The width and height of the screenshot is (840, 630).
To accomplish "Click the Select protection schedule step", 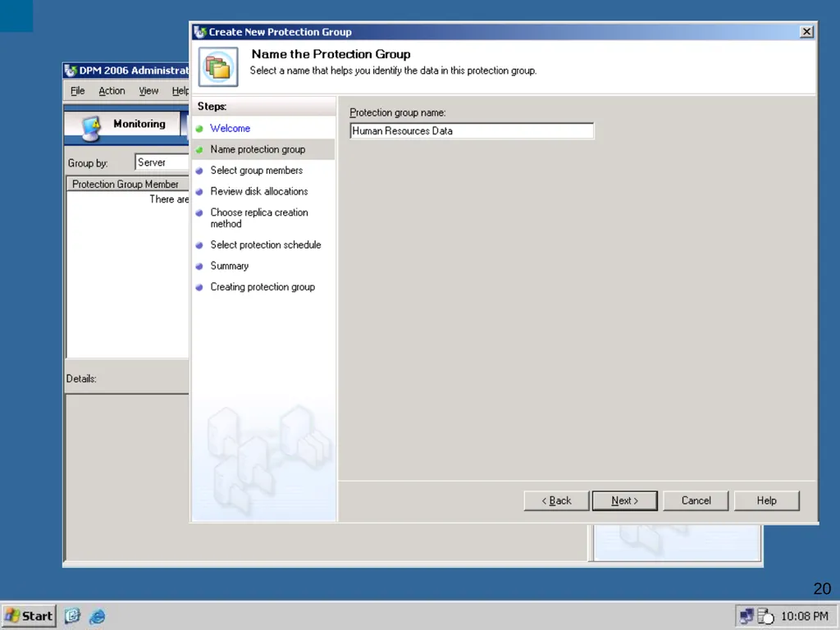I will [265, 244].
